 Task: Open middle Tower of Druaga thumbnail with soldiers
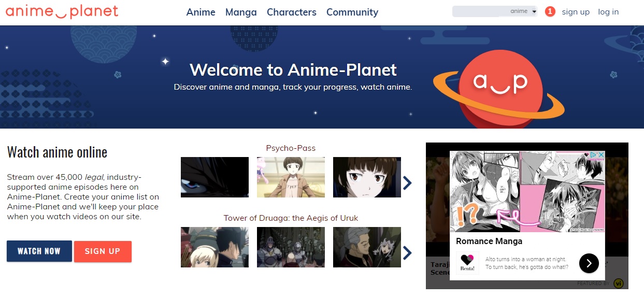(291, 247)
